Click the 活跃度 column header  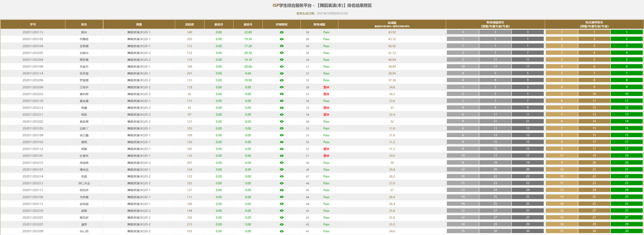coord(190,24)
